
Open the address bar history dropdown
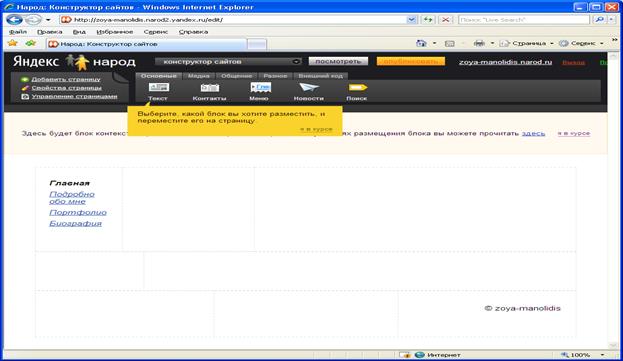(412, 19)
